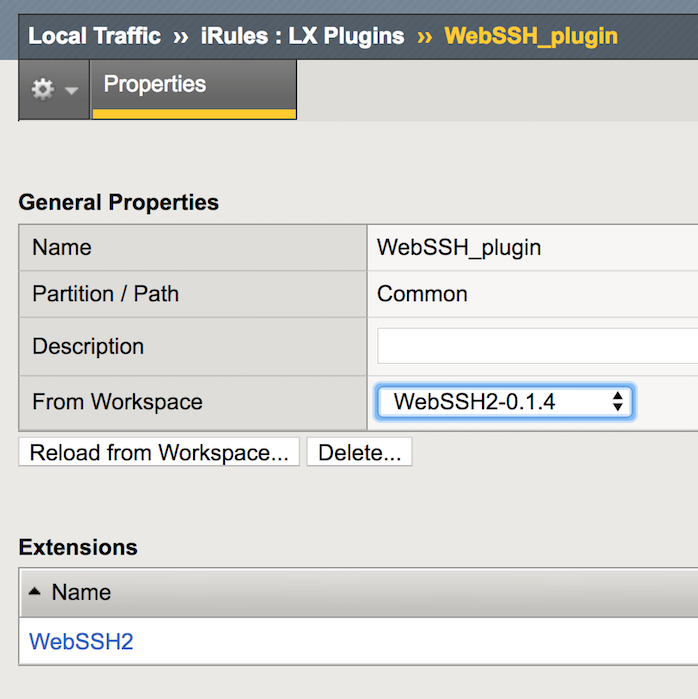Click the gear settings icon
This screenshot has height=699, width=698.
tap(42, 90)
